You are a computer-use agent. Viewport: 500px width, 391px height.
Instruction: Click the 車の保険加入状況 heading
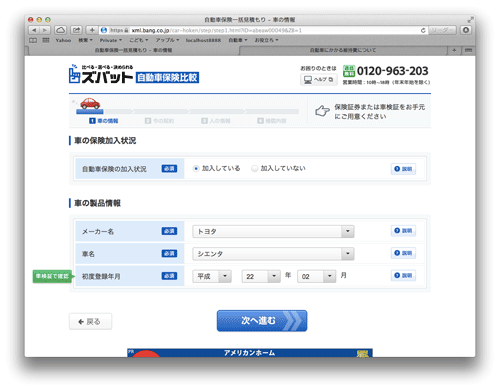[105, 141]
